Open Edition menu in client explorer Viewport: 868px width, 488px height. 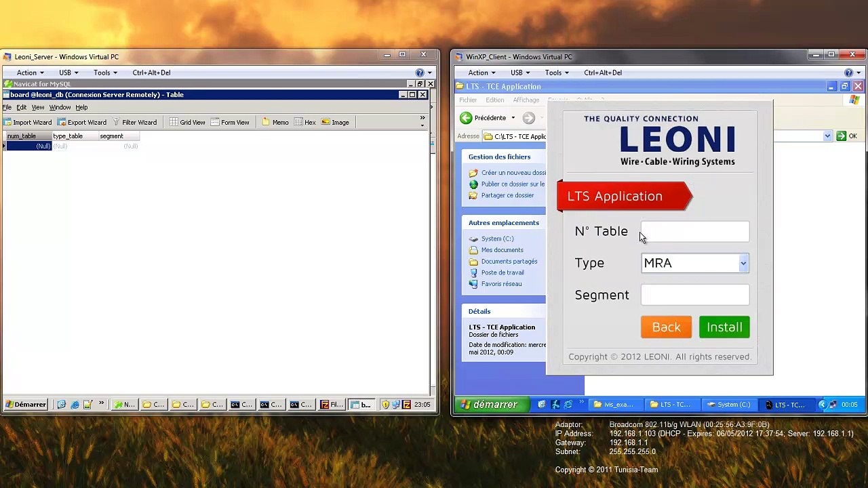tap(494, 100)
